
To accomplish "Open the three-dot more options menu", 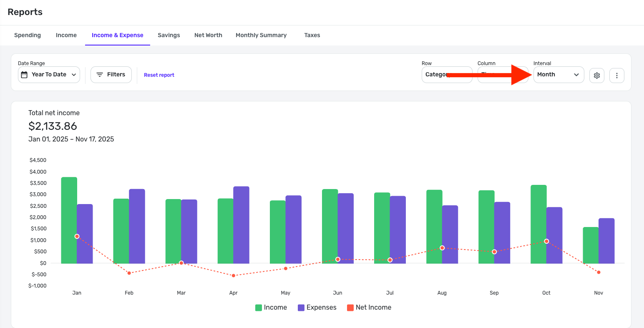I will click(616, 76).
